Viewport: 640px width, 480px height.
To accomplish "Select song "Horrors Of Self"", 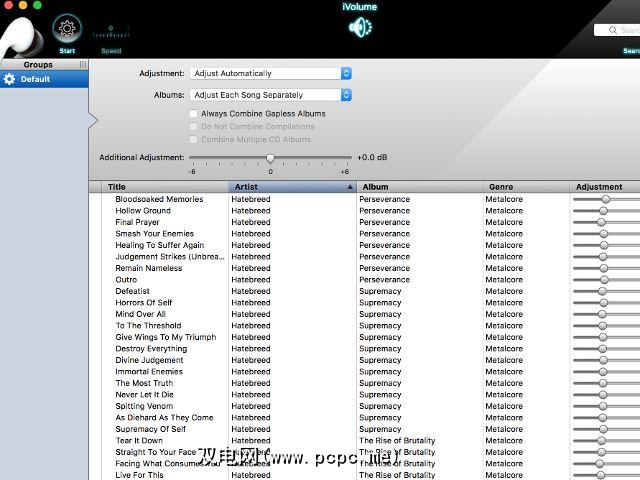I will pyautogui.click(x=144, y=302).
